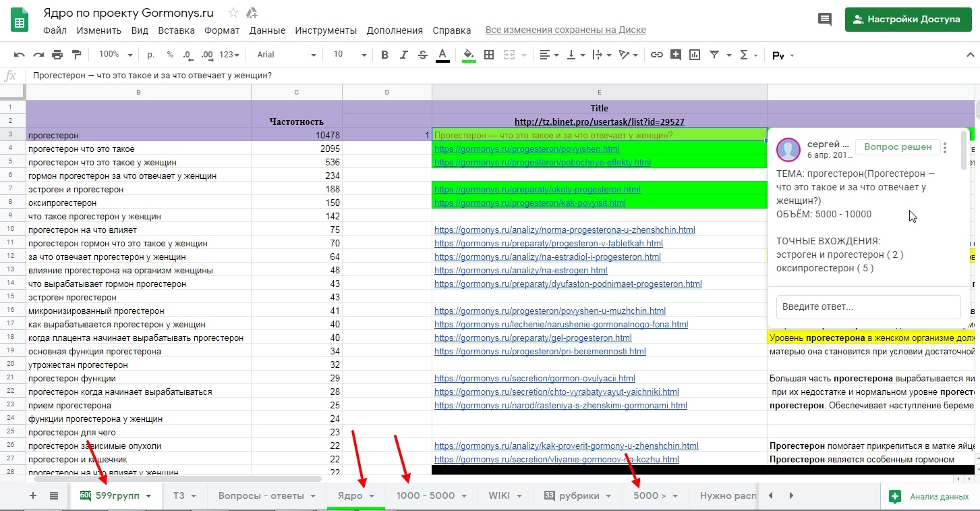This screenshot has height=511, width=980.
Task: Open text rotation options
Action: (x=627, y=55)
